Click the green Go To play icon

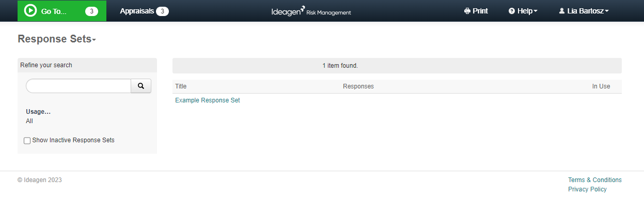pyautogui.click(x=30, y=11)
